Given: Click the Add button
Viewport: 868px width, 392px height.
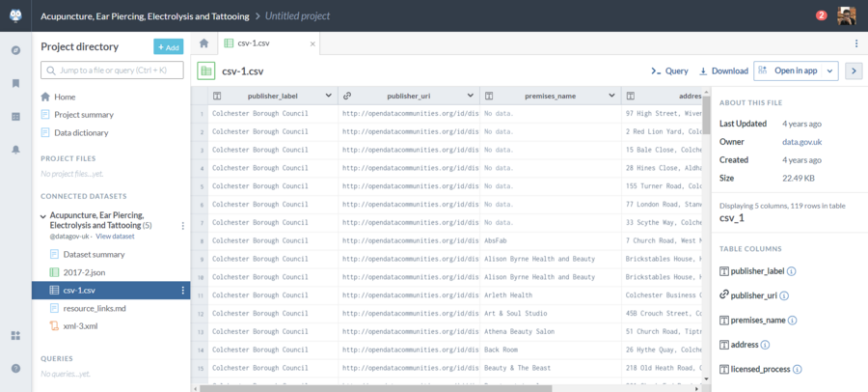Looking at the screenshot, I should pos(168,46).
